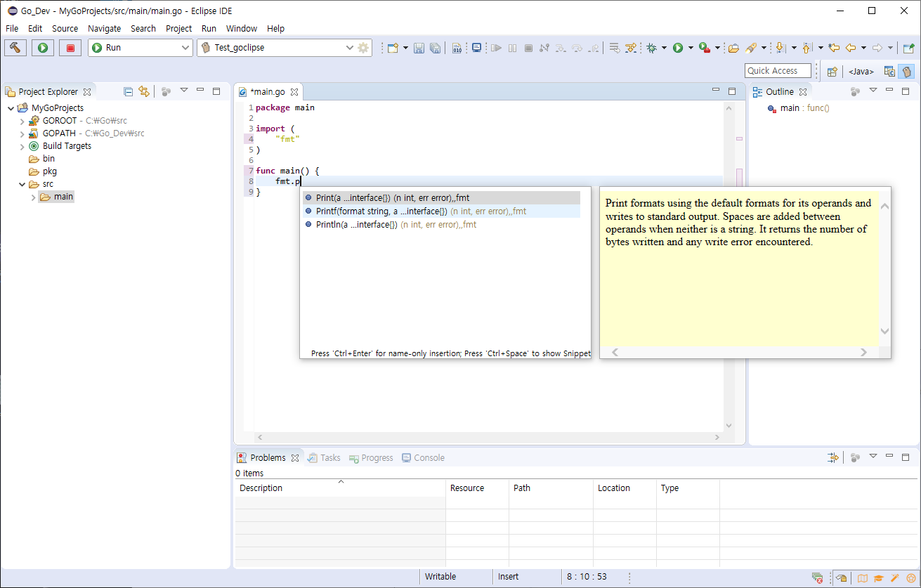Expand the GOROOT tree node

[22, 121]
